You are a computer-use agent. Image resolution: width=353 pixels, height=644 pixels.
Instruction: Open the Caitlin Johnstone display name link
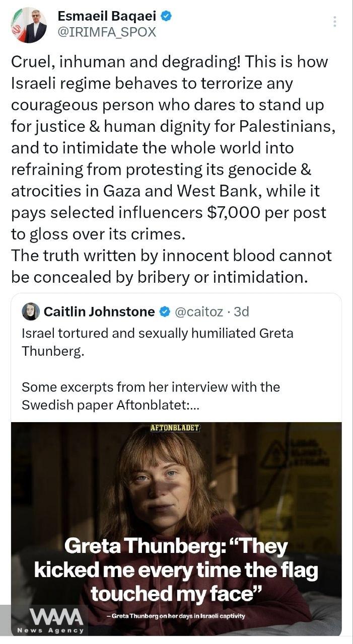pos(99,312)
